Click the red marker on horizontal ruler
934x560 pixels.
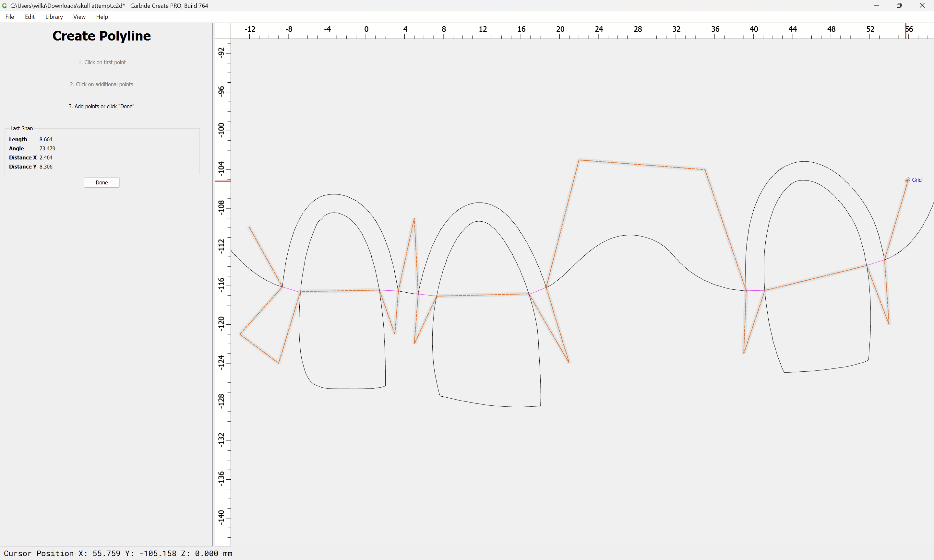point(905,31)
